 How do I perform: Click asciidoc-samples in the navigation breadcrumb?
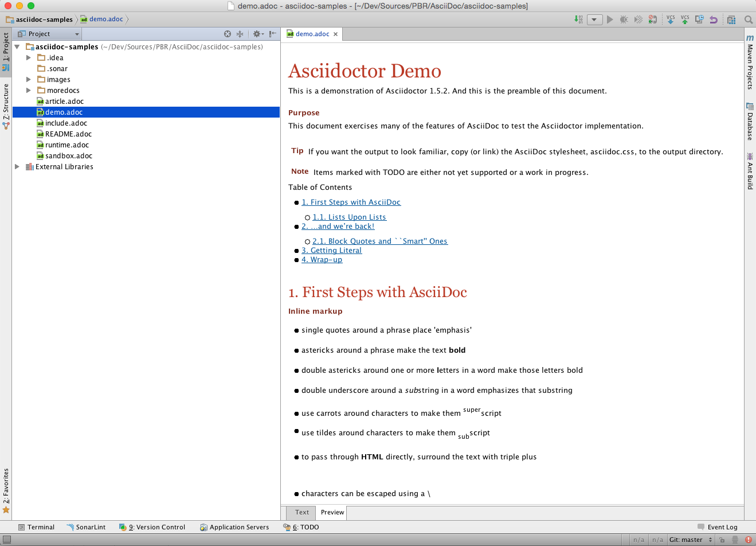(40, 19)
